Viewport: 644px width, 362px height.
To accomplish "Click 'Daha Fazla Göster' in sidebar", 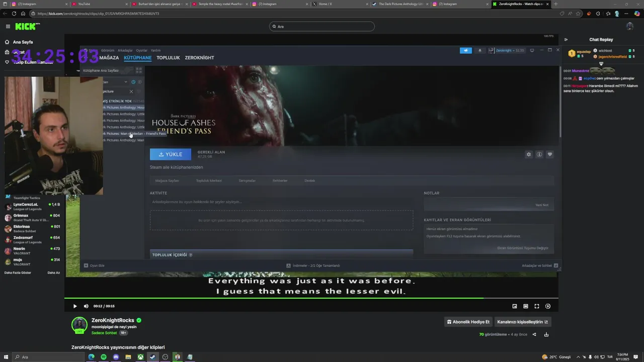I will (x=18, y=273).
